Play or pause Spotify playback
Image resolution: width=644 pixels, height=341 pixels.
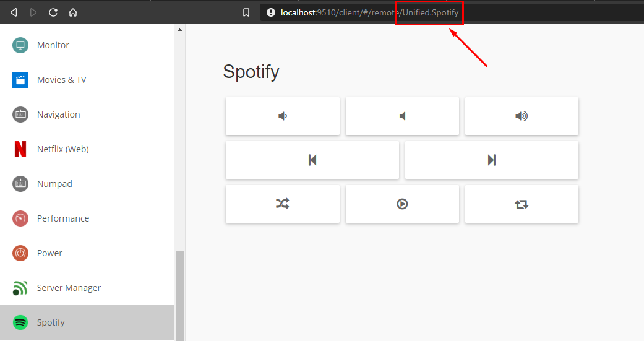[x=402, y=204]
